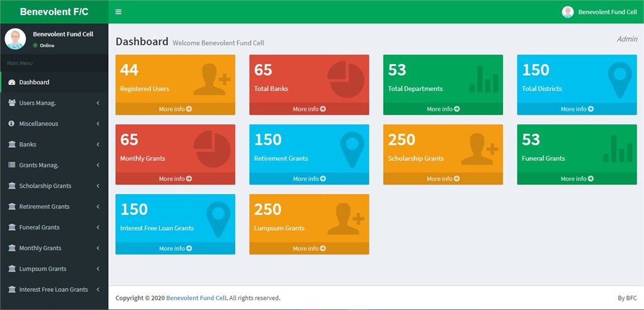Click the add-user icon on Registered Users card
644x310 pixels.
coord(212,80)
